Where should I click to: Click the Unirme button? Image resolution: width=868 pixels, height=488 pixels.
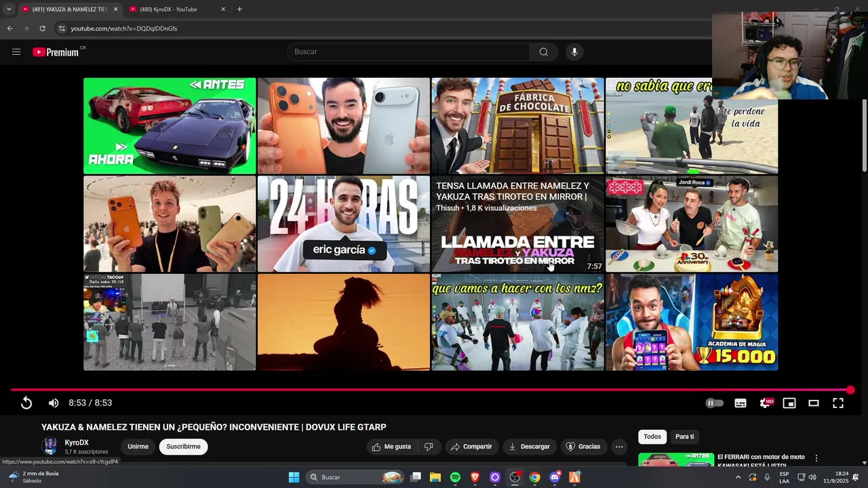(x=138, y=447)
